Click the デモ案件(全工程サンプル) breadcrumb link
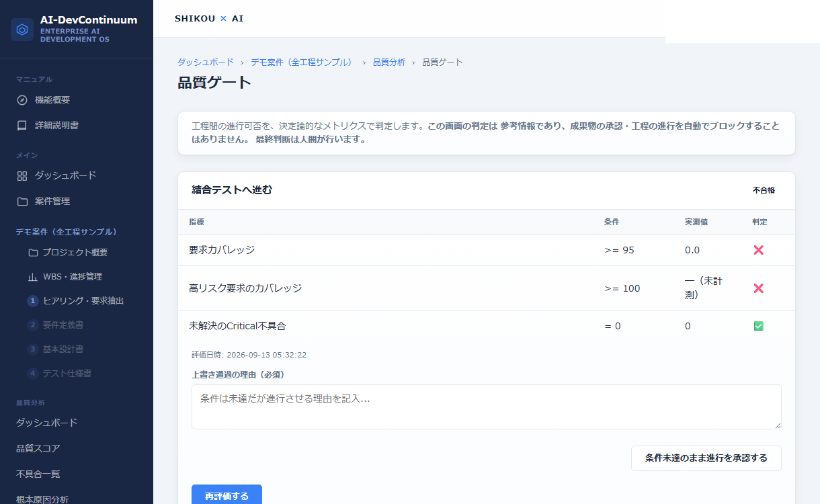 pyautogui.click(x=302, y=62)
